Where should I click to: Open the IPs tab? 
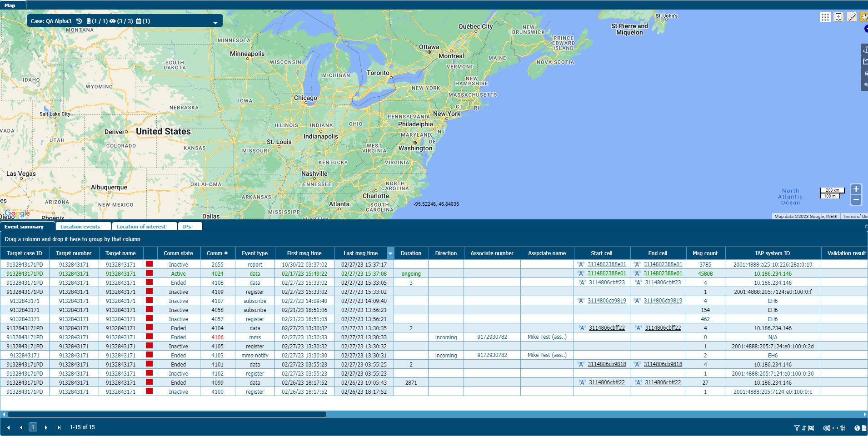[x=187, y=227]
